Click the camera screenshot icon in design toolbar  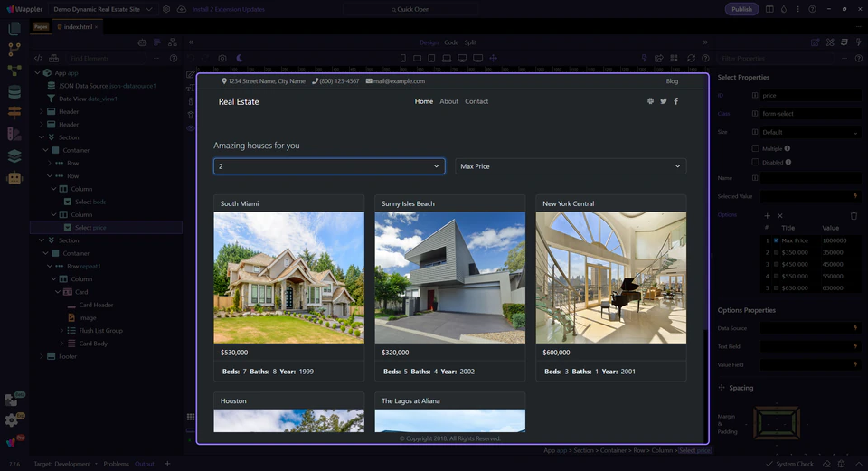(222, 58)
